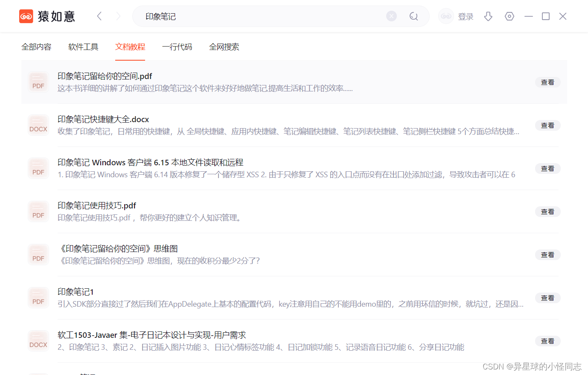Minimize the 猿如意 window

pyautogui.click(x=529, y=16)
